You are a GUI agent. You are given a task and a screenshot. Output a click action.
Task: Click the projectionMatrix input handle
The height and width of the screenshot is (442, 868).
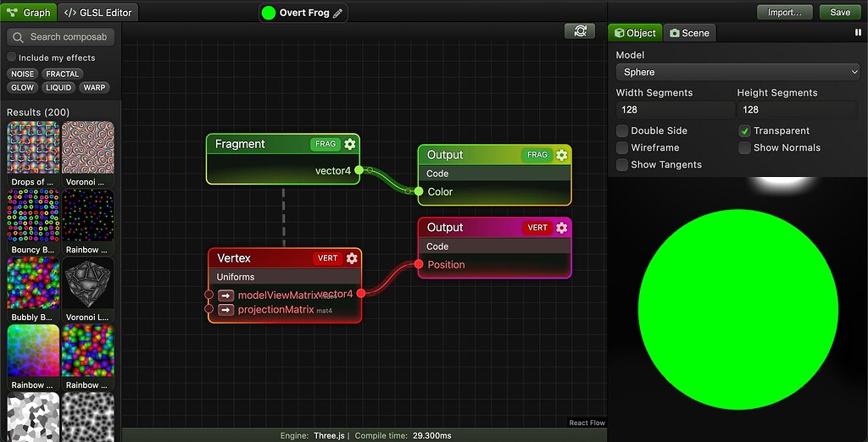click(x=209, y=309)
